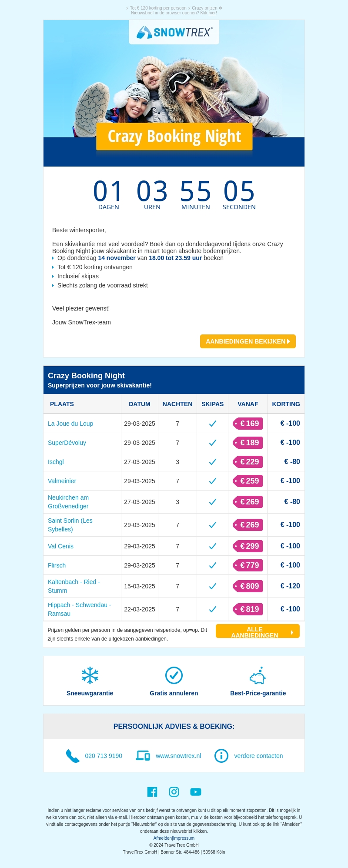Open the Impressum link
This screenshot has width=348, height=868.
pos(184,838)
